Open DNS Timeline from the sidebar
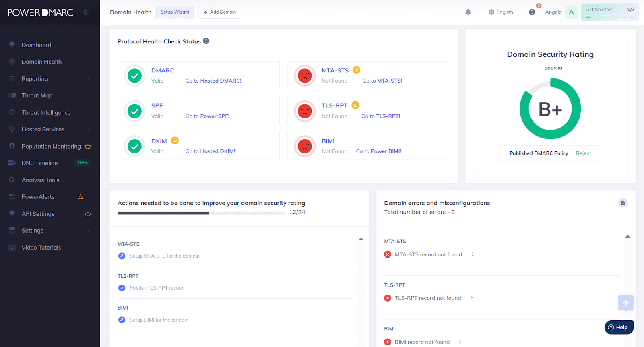 point(39,163)
